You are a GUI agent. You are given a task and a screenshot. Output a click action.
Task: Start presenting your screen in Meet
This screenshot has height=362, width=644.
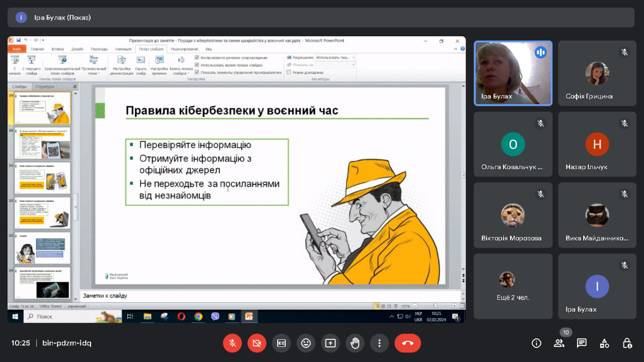point(330,343)
